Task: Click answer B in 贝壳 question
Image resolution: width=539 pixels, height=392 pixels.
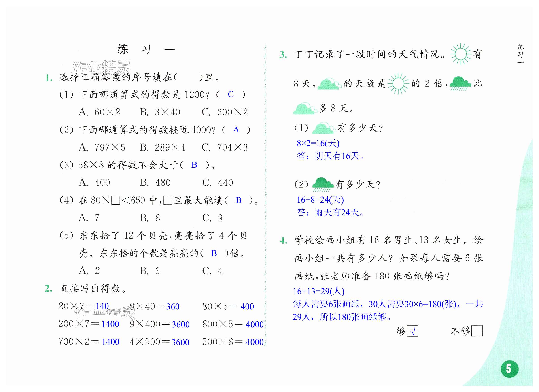Action: point(214,254)
